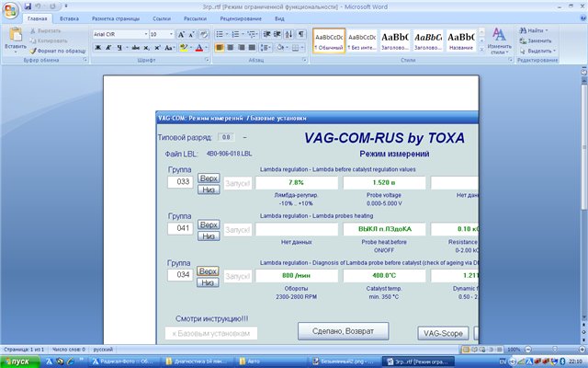Click Число слов word count status entry
The width and height of the screenshot is (588, 368).
coord(69,350)
